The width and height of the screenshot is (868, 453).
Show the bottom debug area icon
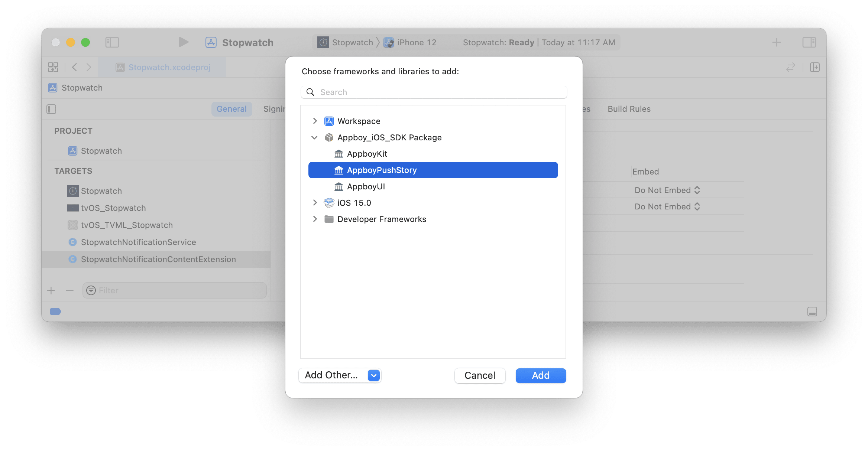point(812,312)
